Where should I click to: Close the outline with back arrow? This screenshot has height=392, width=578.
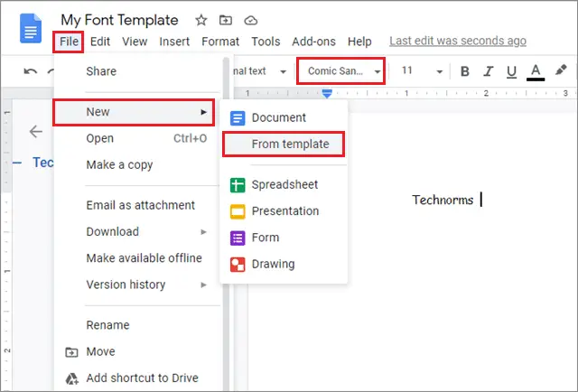pyautogui.click(x=36, y=131)
